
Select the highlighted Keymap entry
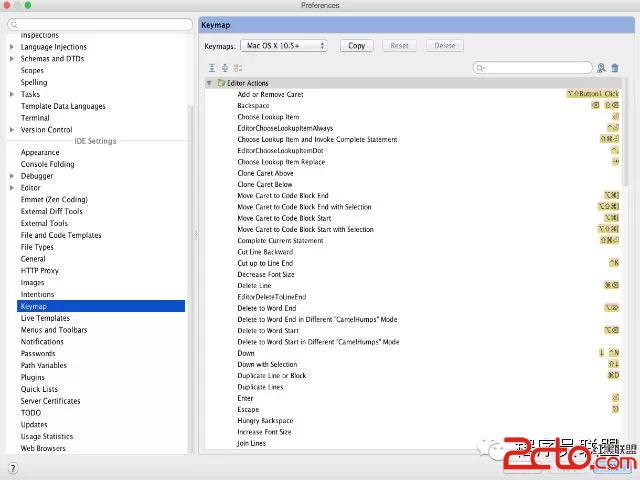coord(101,306)
